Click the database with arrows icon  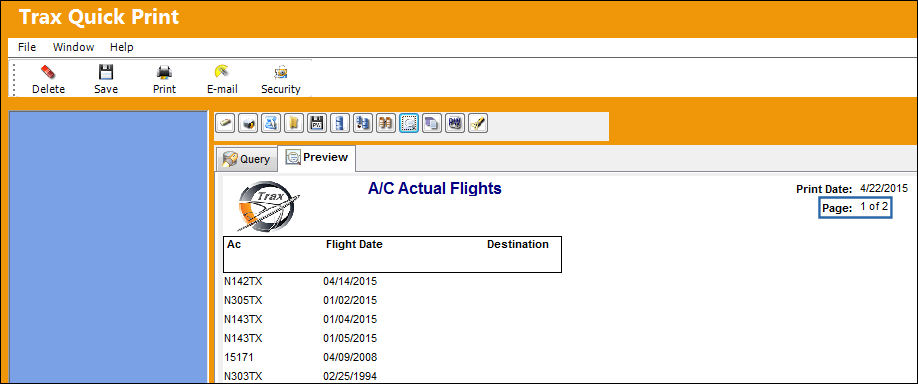click(x=362, y=124)
